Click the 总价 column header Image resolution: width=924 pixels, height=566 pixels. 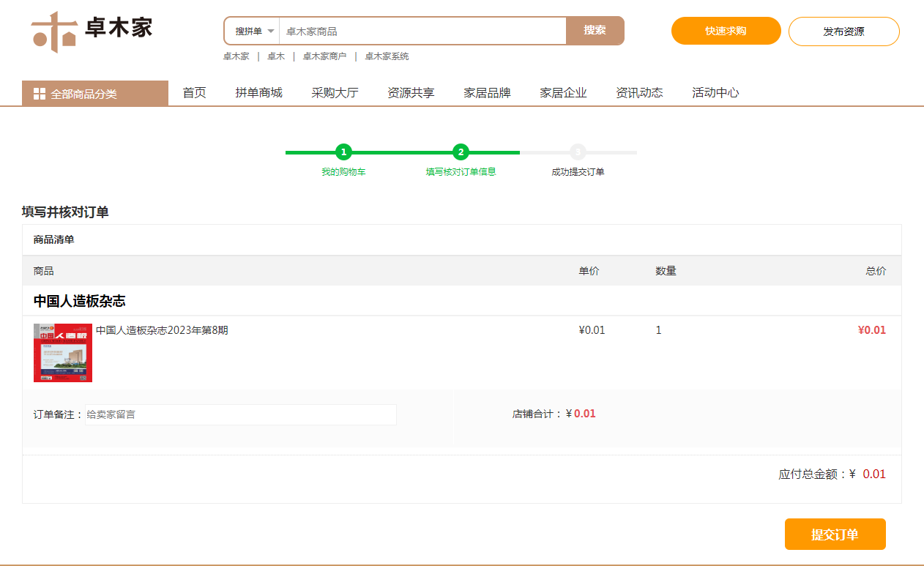coord(876,271)
